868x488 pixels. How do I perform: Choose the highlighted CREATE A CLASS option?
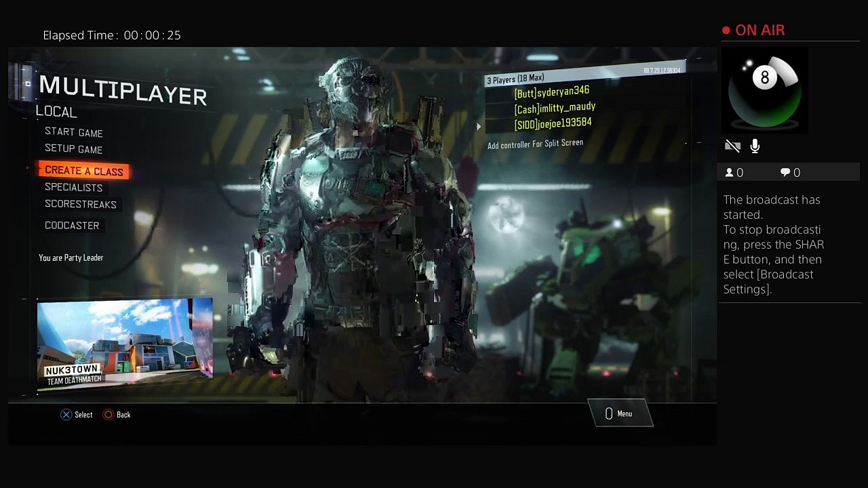(84, 171)
